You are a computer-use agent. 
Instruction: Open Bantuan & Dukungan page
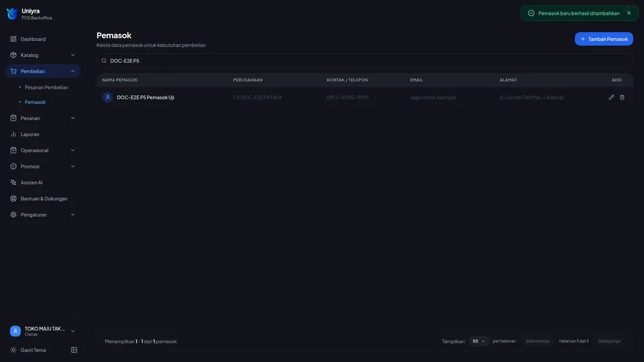click(43, 198)
